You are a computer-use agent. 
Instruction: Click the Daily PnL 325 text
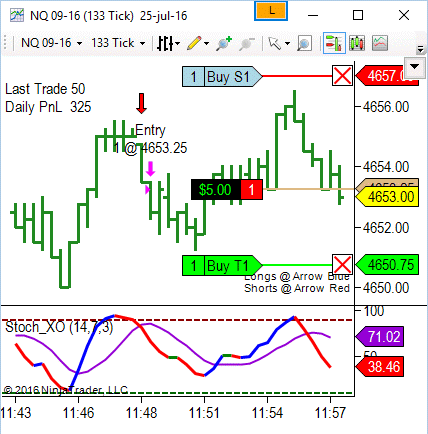point(48,107)
